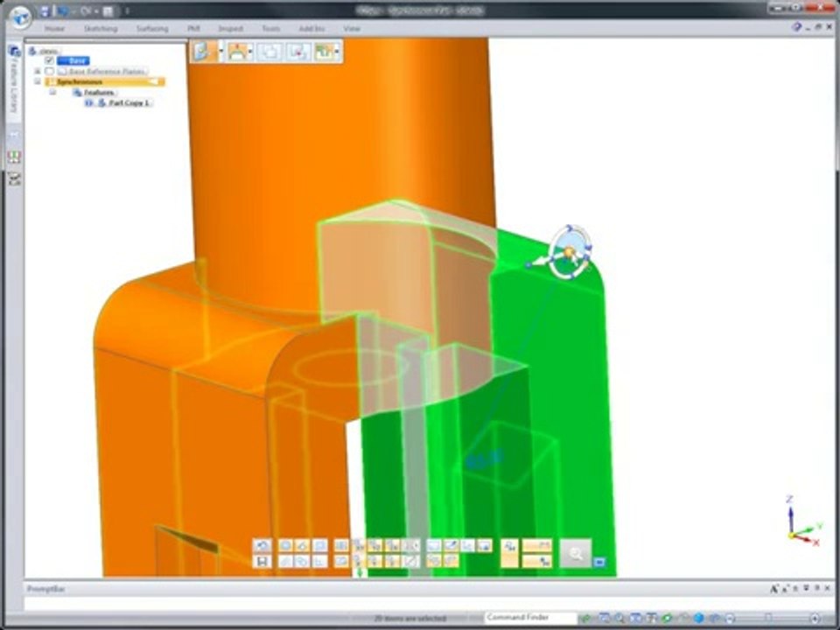Open the arch-shaped icon's dropdown arrow
This screenshot has width=840, height=630.
251,52
